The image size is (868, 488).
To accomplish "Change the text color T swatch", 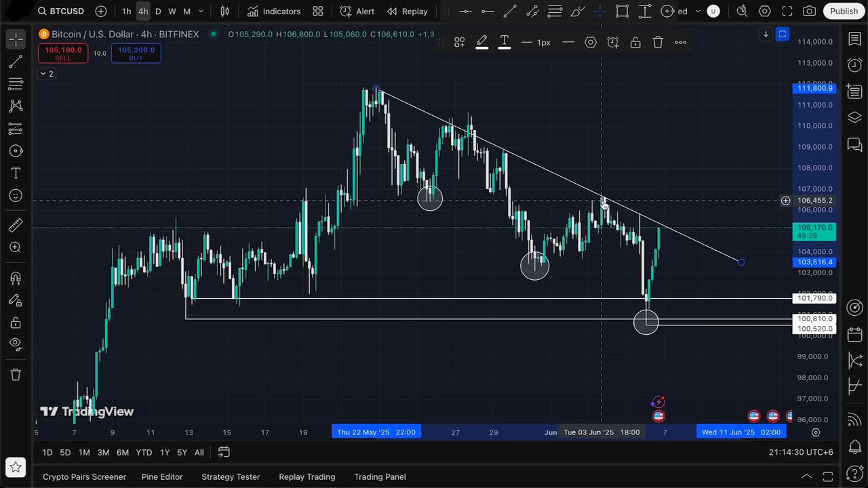I will (x=505, y=42).
